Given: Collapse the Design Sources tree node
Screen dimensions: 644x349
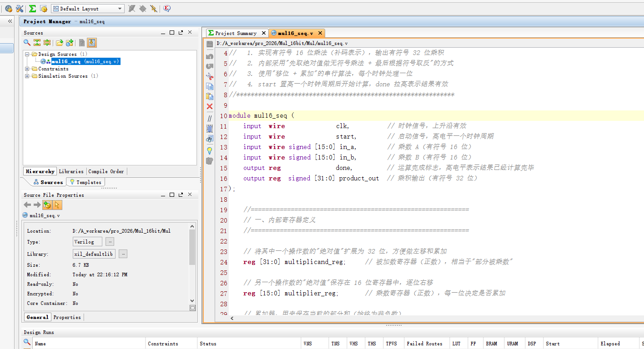Looking at the screenshot, I should (27, 54).
